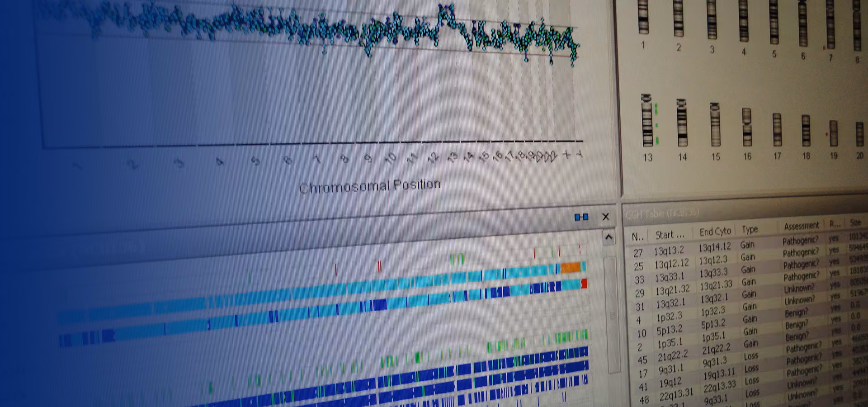Image resolution: width=868 pixels, height=407 pixels.
Task: Select the chromosome 13 ideogram
Action: (647, 121)
